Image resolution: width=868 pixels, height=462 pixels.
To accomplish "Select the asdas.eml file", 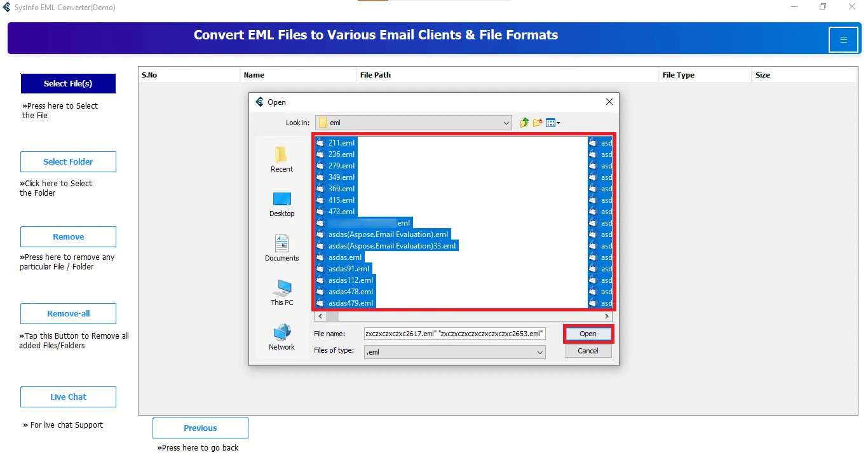I will tap(340, 257).
